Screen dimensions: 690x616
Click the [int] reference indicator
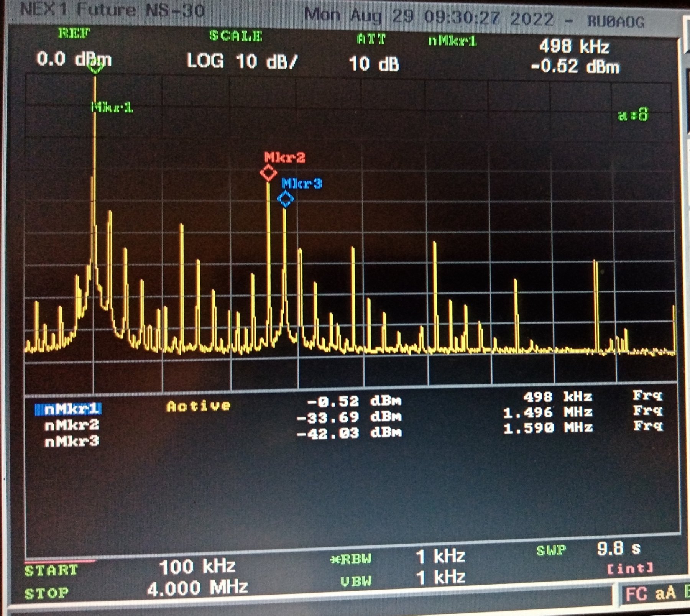(x=630, y=568)
